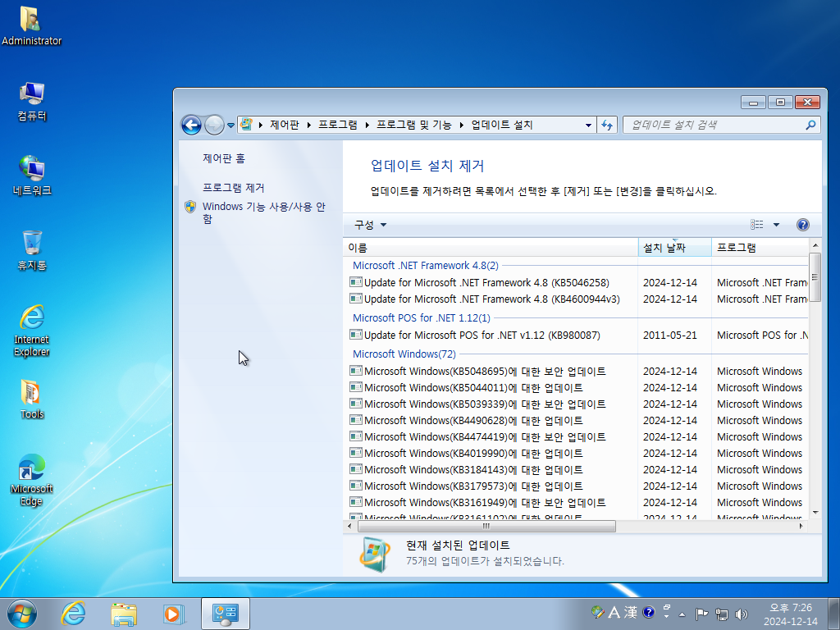Select the 네트워크 desktop icon
840x630 pixels.
click(x=32, y=176)
